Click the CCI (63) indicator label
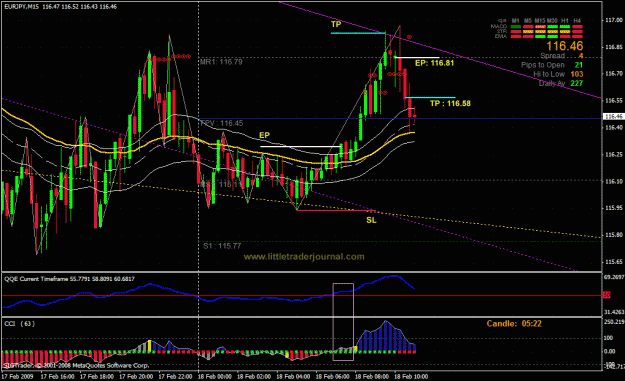This screenshot has width=625, height=381. pyautogui.click(x=20, y=324)
